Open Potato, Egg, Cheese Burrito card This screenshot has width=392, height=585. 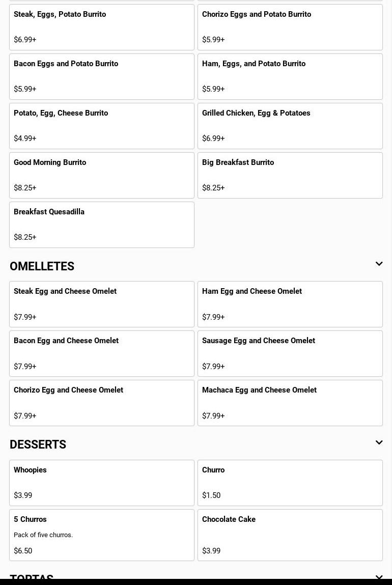(x=102, y=126)
